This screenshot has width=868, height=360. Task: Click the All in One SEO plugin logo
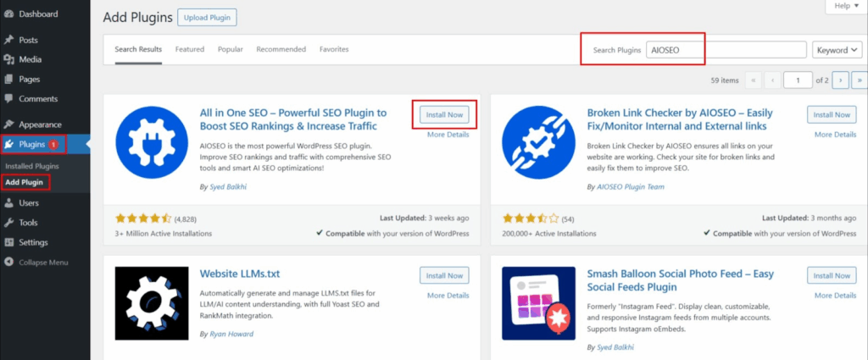[152, 142]
